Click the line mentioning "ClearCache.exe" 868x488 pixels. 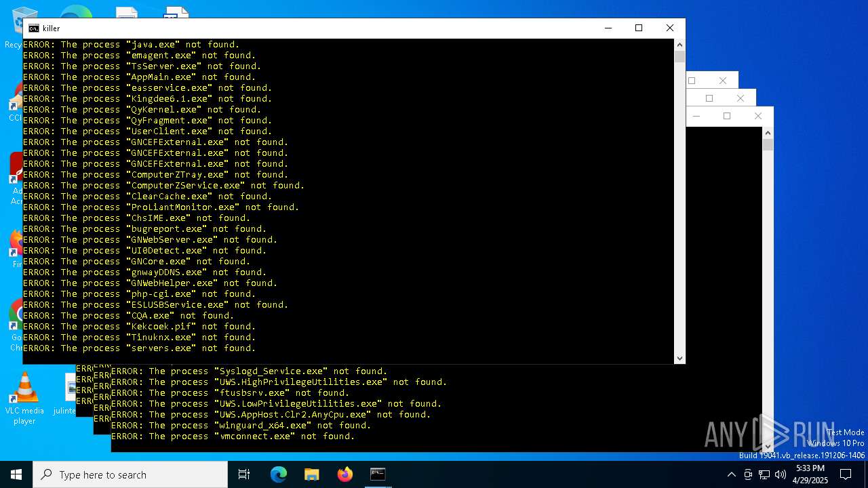[148, 197]
